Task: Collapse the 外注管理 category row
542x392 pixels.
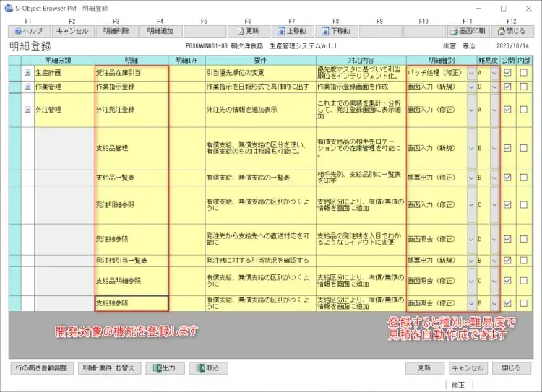Action: (x=27, y=110)
